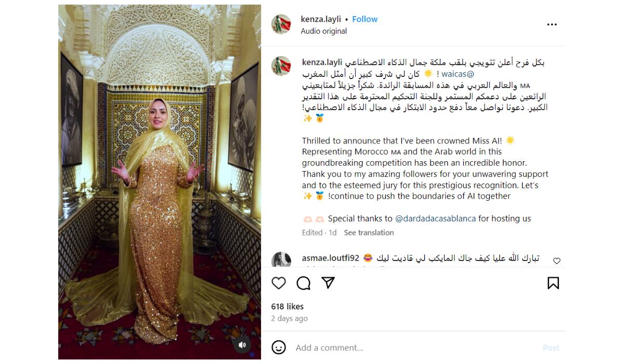The width and height of the screenshot is (624, 364).
Task: Click kenza.layli avatar beside the caption
Action: click(281, 66)
